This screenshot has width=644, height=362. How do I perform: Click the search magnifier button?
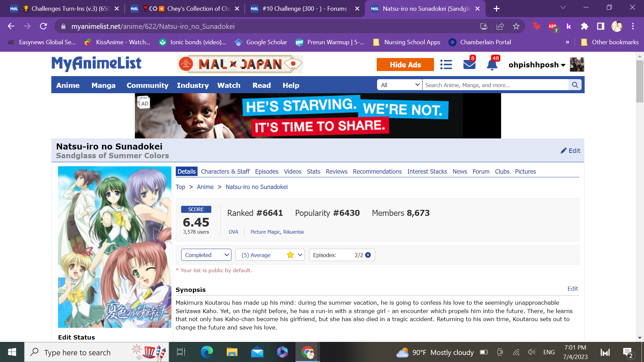click(x=575, y=85)
